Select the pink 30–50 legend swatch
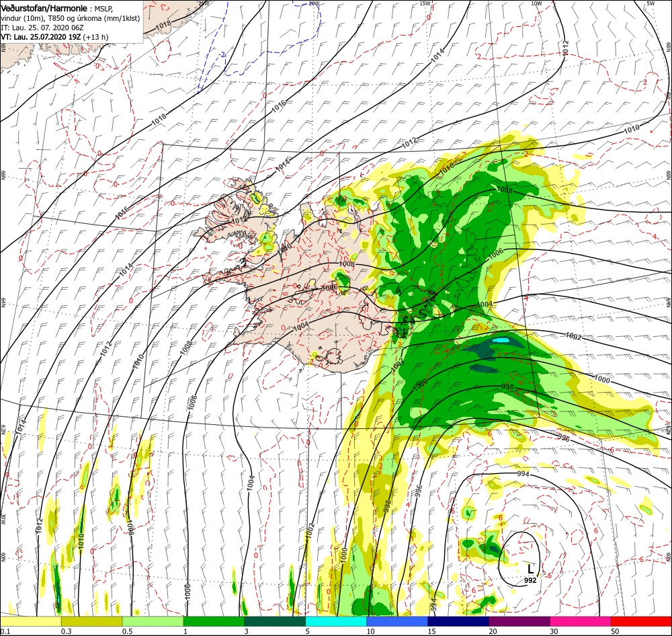 (x=581, y=621)
